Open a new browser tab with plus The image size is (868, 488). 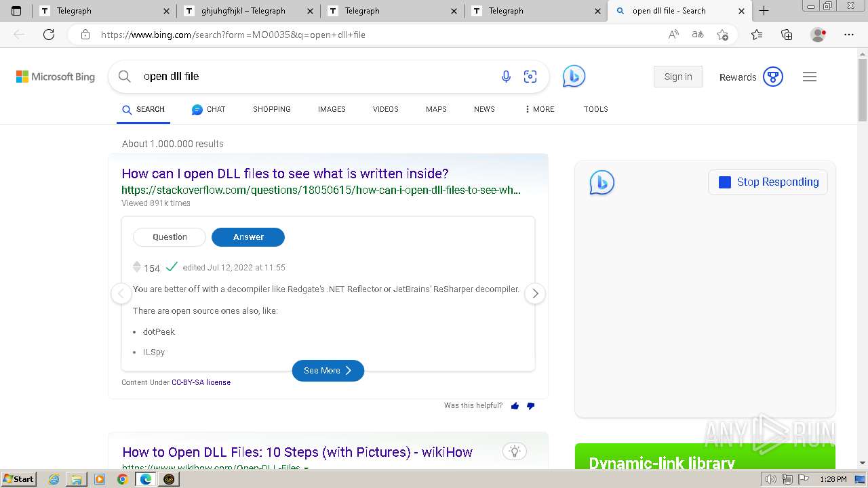click(764, 11)
